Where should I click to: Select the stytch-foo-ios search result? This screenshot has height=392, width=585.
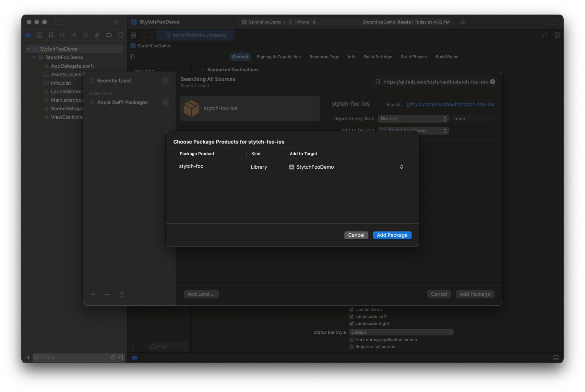[250, 108]
